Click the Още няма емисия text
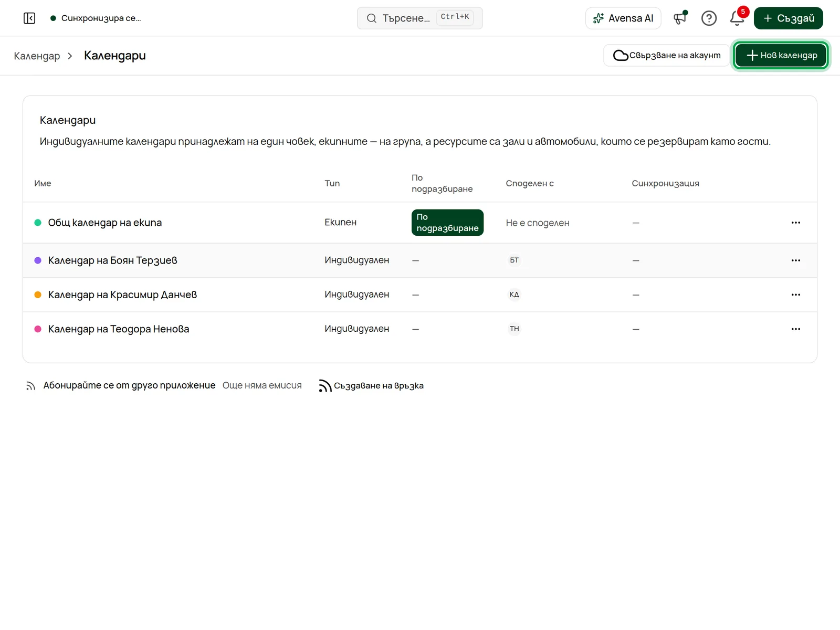The height and width of the screenshot is (630, 840). [262, 385]
